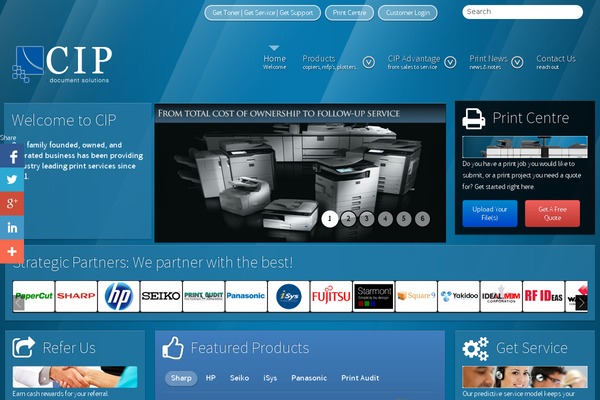Click the Print Centre printer banner image

point(525,147)
